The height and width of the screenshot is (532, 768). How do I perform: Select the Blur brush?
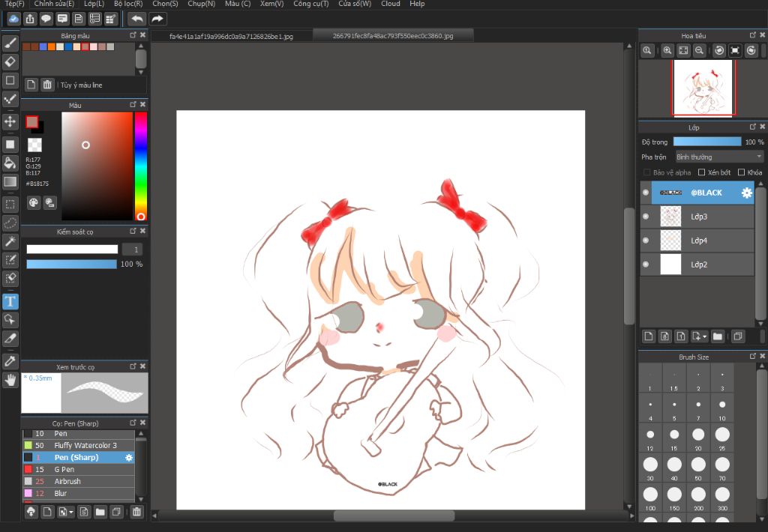click(78, 493)
